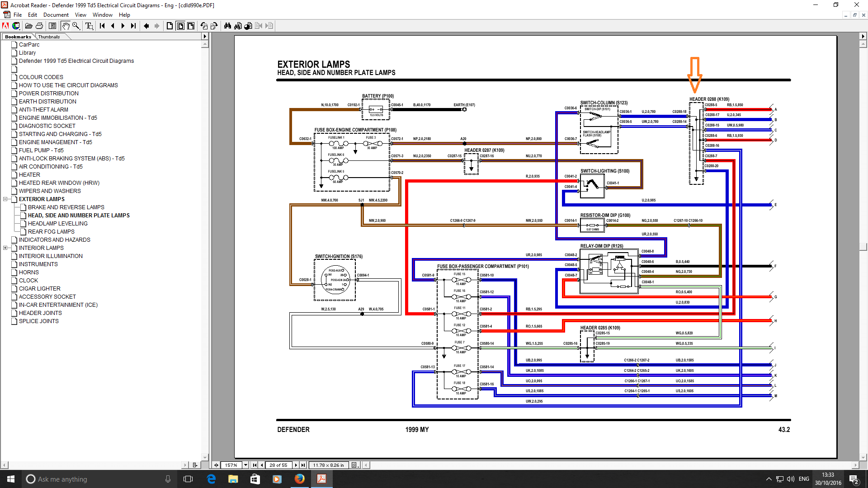This screenshot has height=488, width=868.
Task: Open HEADLAMP LEVELLING bookmark
Action: pos(58,224)
